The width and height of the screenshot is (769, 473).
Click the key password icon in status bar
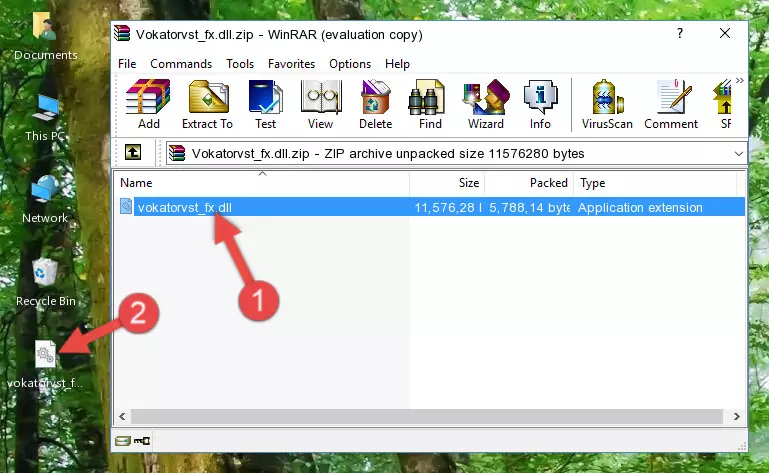pyautogui.click(x=142, y=441)
